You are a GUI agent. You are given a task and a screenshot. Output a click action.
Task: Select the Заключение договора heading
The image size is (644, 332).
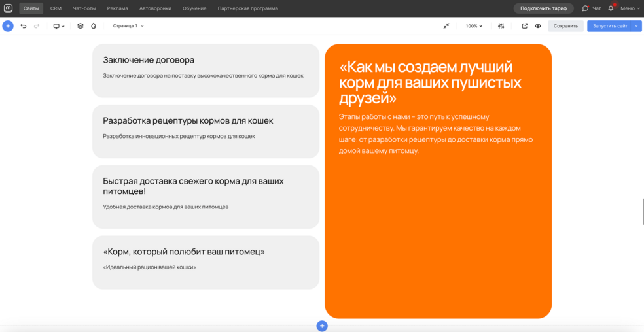tap(149, 60)
